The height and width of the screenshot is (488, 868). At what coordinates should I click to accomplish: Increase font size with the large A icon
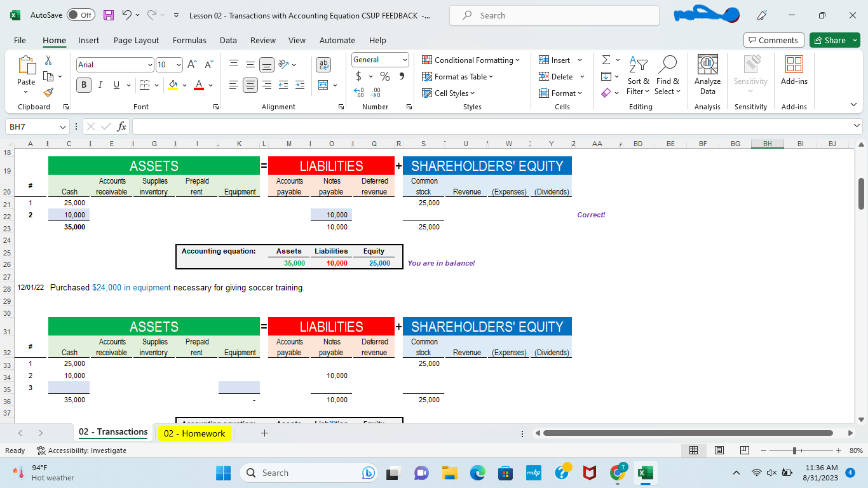coord(193,64)
